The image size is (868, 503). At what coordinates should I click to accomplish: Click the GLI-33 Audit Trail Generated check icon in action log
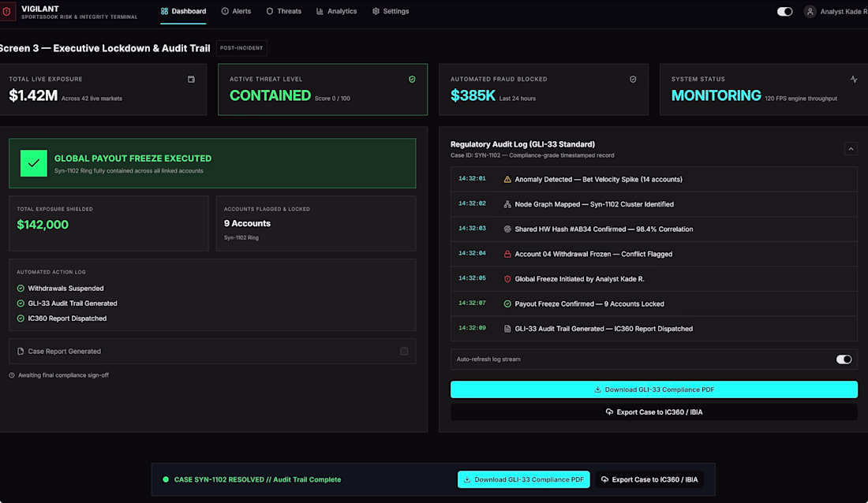pos(21,304)
